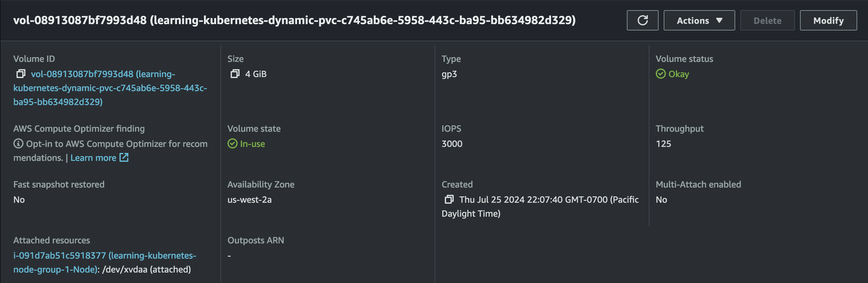The image size is (868, 283).
Task: Copy the Created timestamp
Action: pos(449,200)
